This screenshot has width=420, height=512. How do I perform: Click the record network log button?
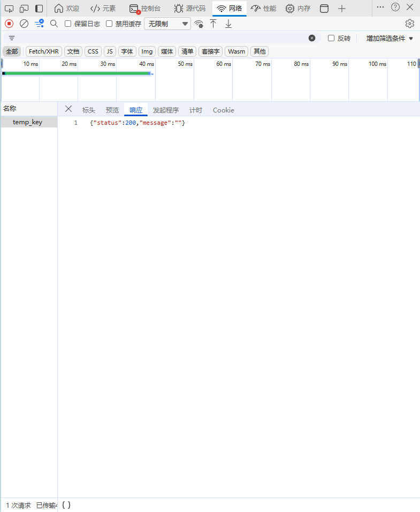[9, 24]
